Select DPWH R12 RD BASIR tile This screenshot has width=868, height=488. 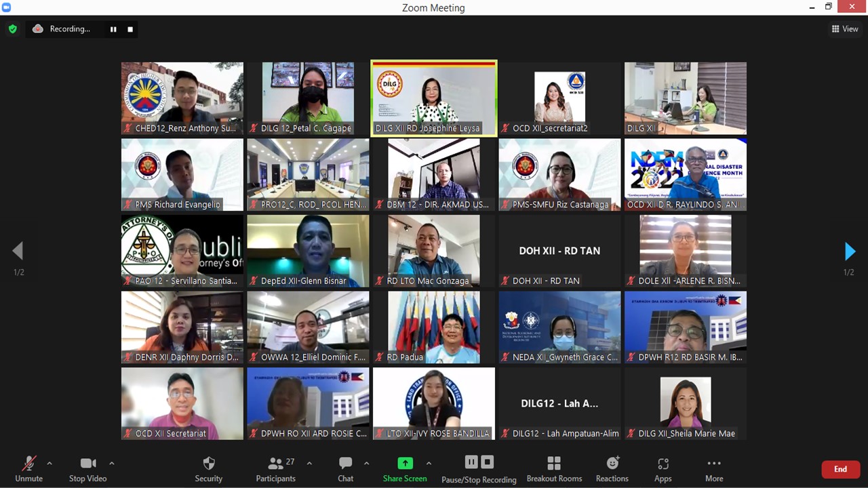pyautogui.click(x=686, y=327)
